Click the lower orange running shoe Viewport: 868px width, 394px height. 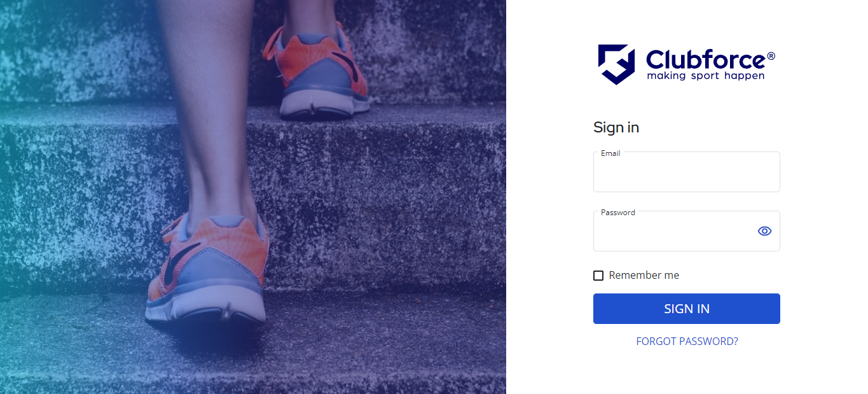coord(207,271)
